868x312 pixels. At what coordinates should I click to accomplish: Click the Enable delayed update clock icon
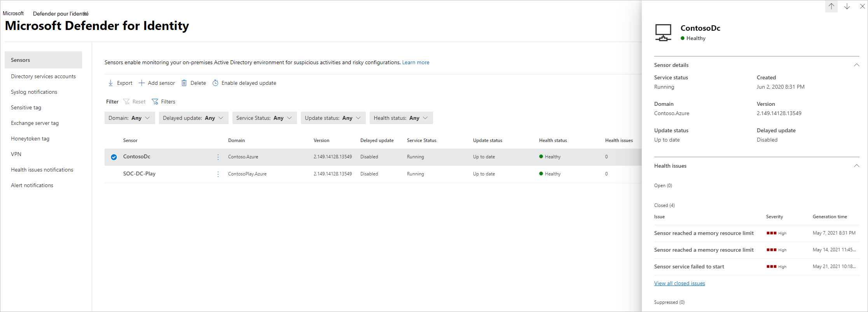click(x=215, y=83)
